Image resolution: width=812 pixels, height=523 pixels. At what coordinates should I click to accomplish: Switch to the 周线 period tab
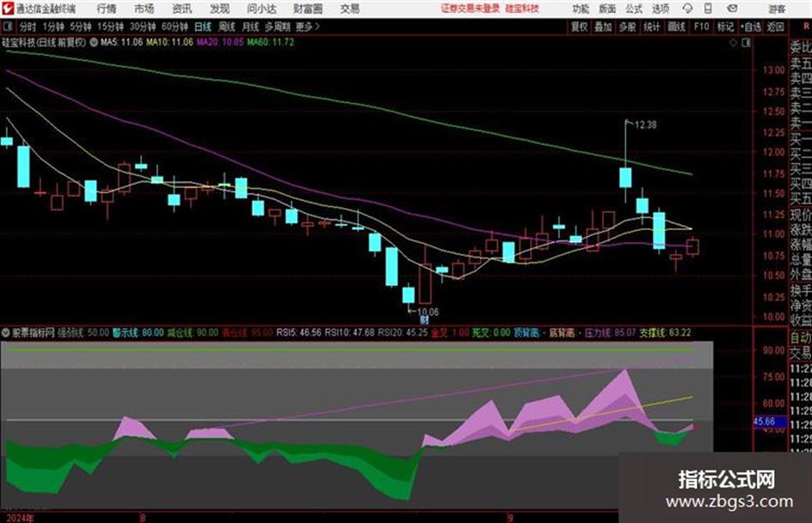(x=227, y=27)
